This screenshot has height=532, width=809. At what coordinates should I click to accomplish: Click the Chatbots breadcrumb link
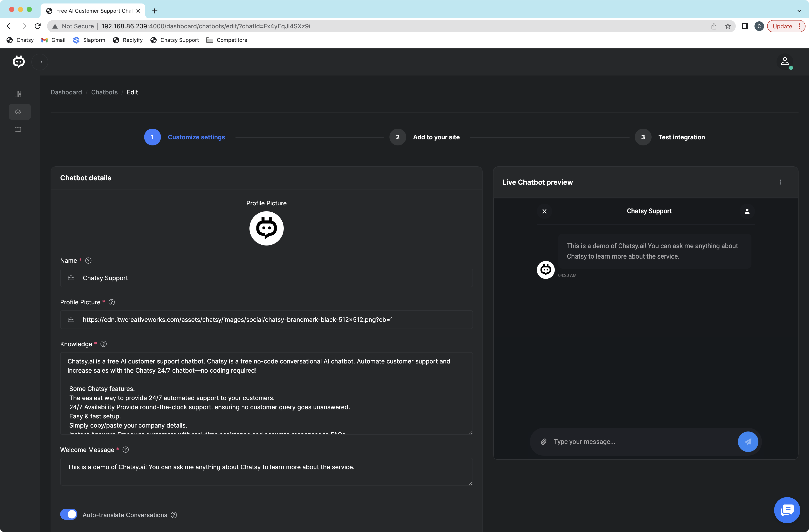(104, 92)
